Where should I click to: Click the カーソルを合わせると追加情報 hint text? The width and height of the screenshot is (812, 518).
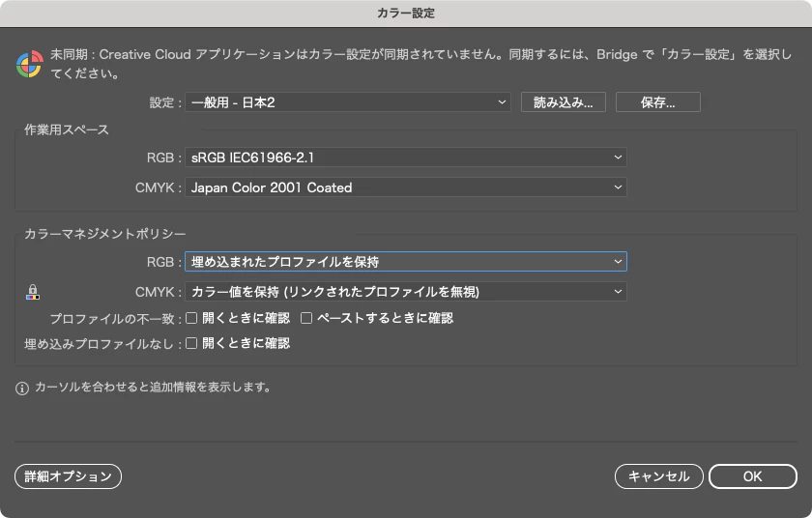(153, 388)
